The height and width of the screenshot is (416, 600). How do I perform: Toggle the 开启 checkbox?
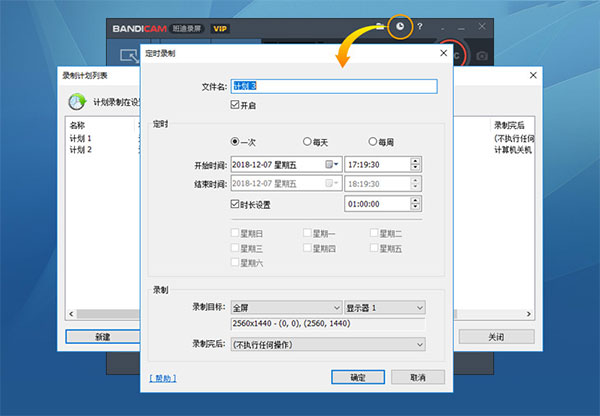235,104
